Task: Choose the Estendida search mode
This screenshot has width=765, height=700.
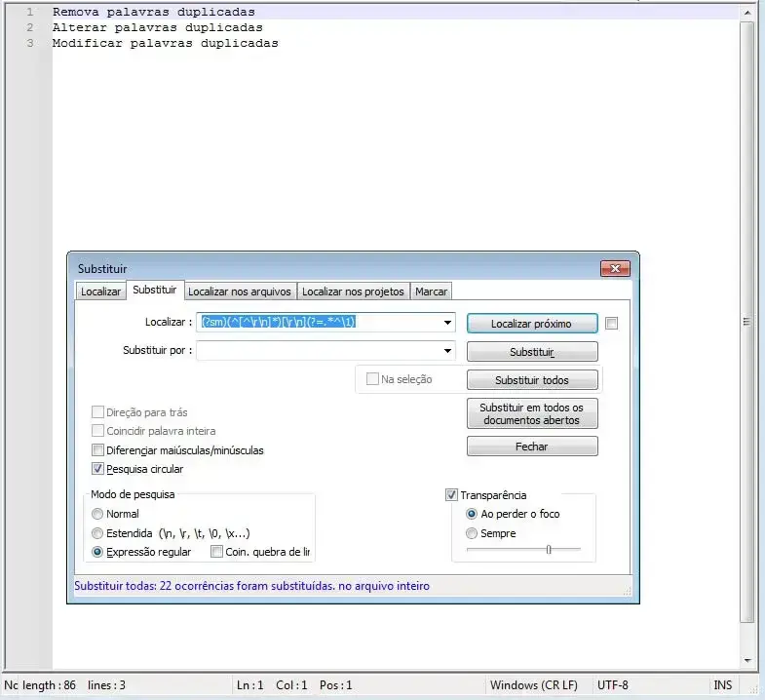Action: (97, 533)
